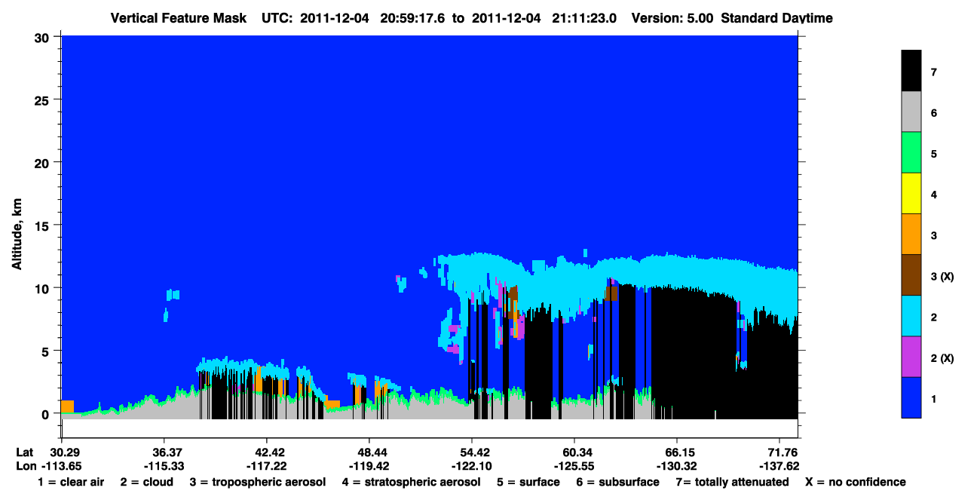The height and width of the screenshot is (503, 980).
Task: Click the longitude value -119.42
Action: pyautogui.click(x=369, y=466)
